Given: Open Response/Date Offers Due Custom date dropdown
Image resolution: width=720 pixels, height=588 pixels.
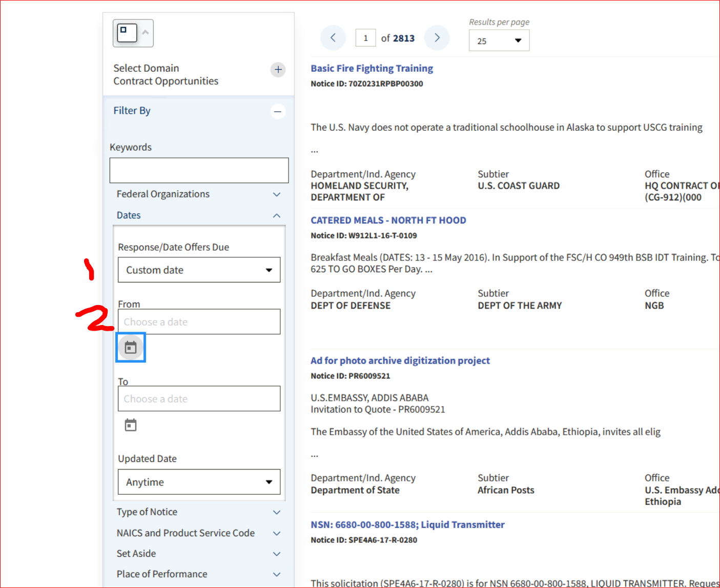Looking at the screenshot, I should 199,270.
